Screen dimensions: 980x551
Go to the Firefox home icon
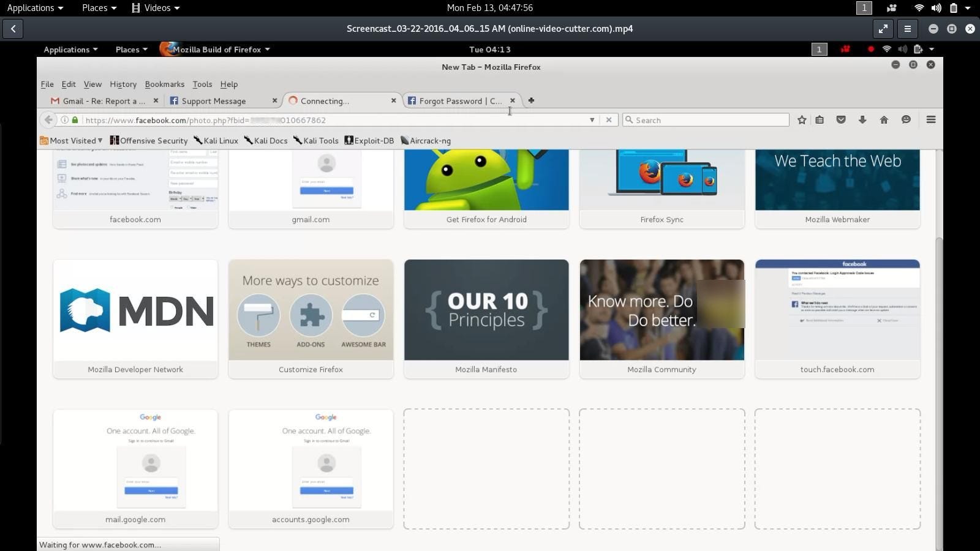pos(884,120)
